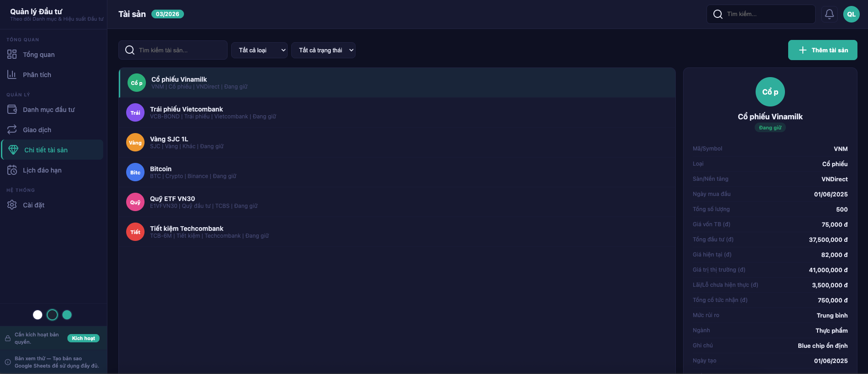Click the 41,000,000 đ market value
Screen dimensions: 868x374
click(828, 270)
